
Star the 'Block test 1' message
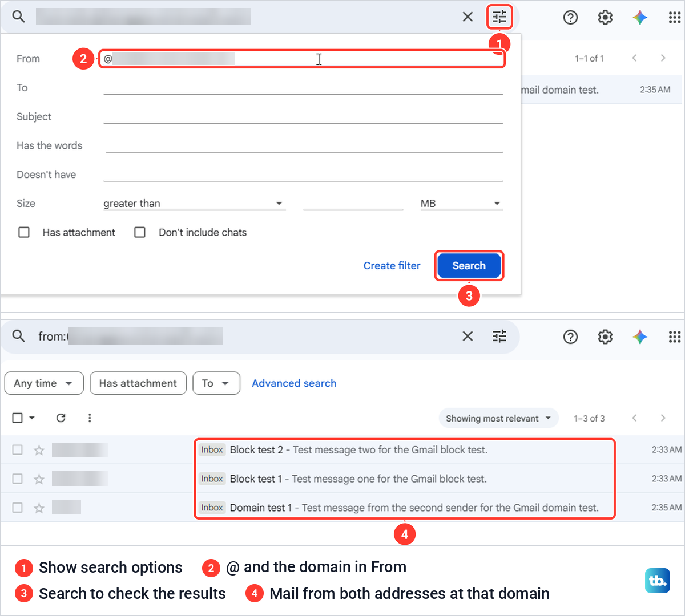(39, 479)
